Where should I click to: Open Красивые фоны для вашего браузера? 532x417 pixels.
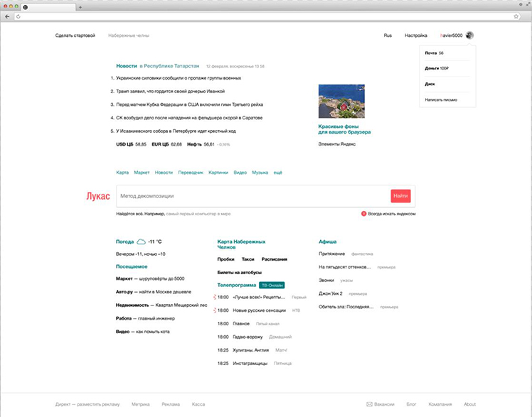pos(344,129)
